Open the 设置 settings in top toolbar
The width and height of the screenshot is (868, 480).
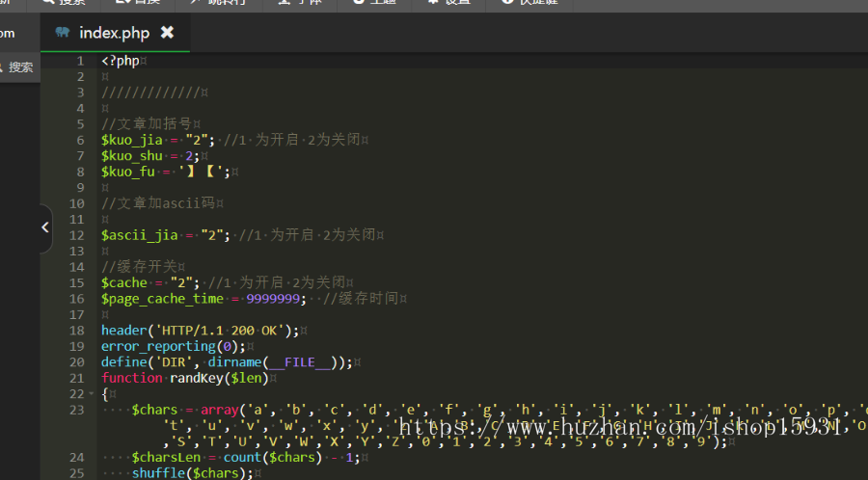(x=448, y=3)
